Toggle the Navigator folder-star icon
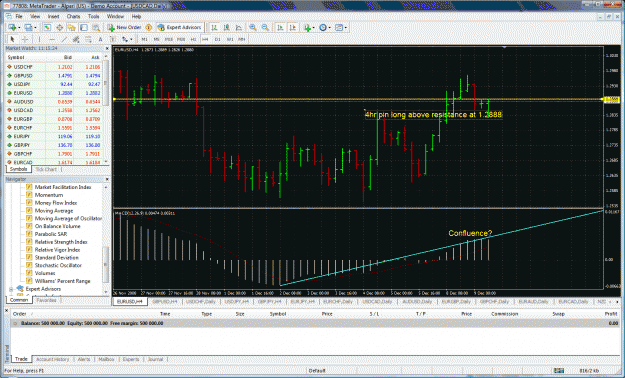625x378 pixels. (71, 28)
